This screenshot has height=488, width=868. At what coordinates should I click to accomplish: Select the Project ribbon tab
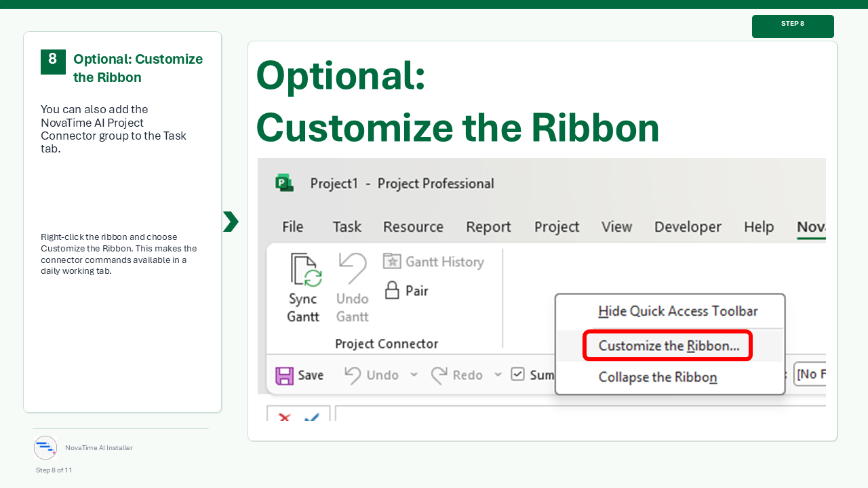click(557, 227)
